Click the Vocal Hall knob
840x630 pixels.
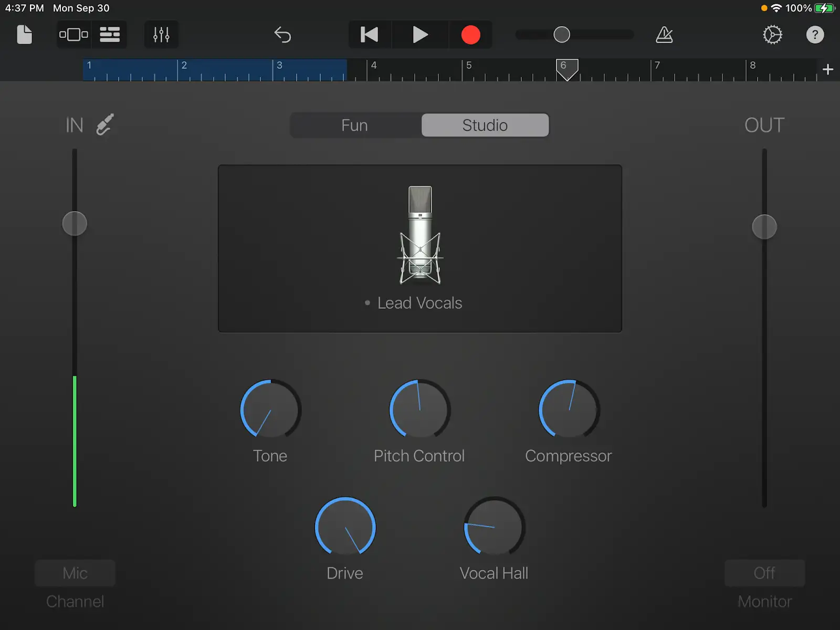(x=494, y=527)
